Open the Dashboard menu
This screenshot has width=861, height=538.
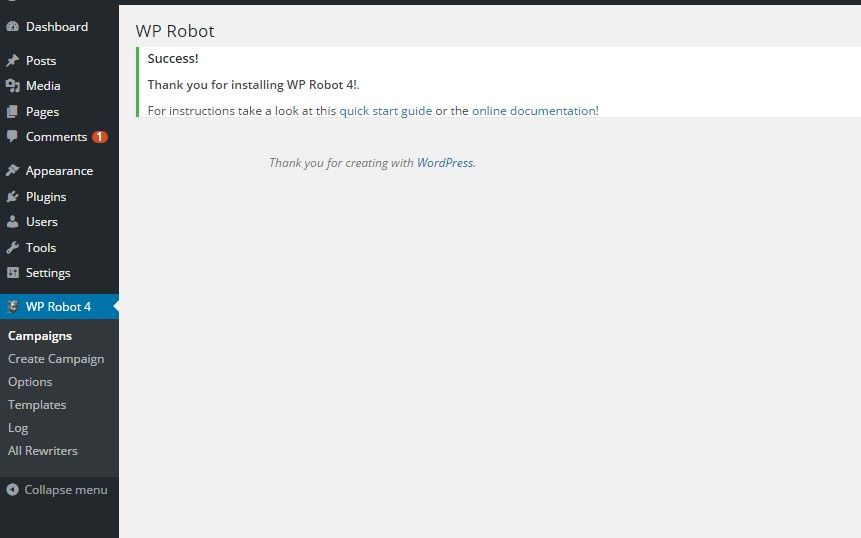59,26
